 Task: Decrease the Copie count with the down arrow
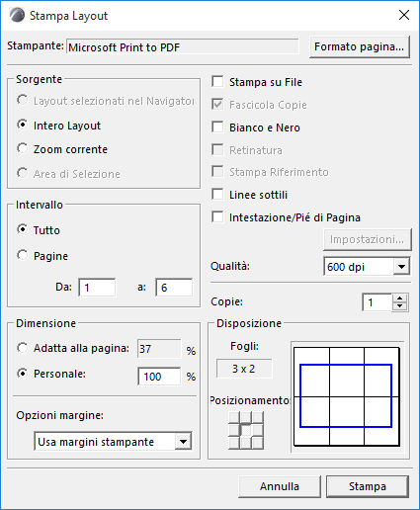pyautogui.click(x=400, y=306)
